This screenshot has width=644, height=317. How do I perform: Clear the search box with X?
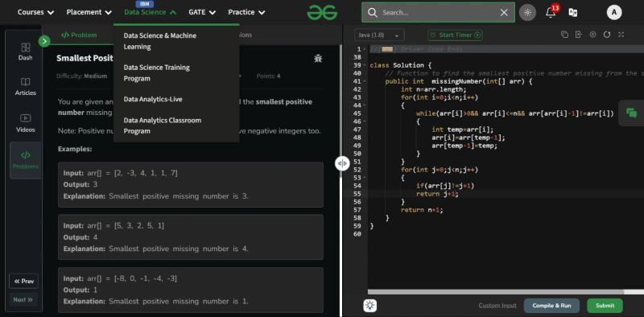(x=504, y=13)
